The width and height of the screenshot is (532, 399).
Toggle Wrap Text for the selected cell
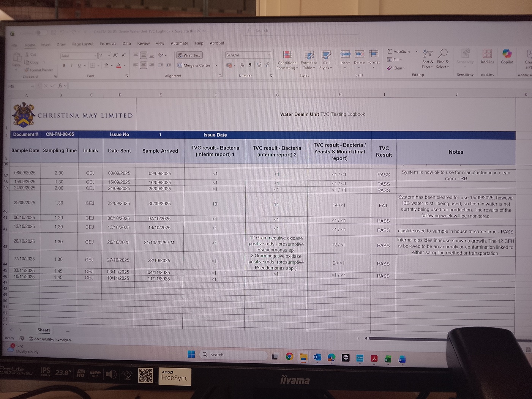tap(189, 55)
